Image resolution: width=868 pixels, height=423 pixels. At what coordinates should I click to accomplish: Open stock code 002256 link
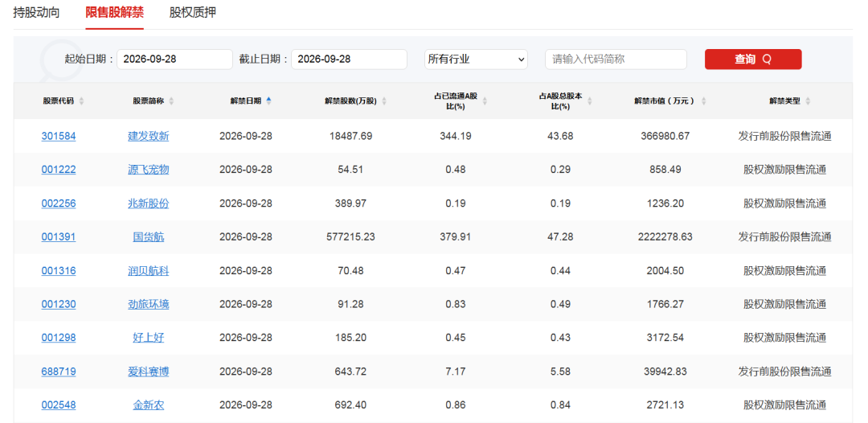click(59, 203)
